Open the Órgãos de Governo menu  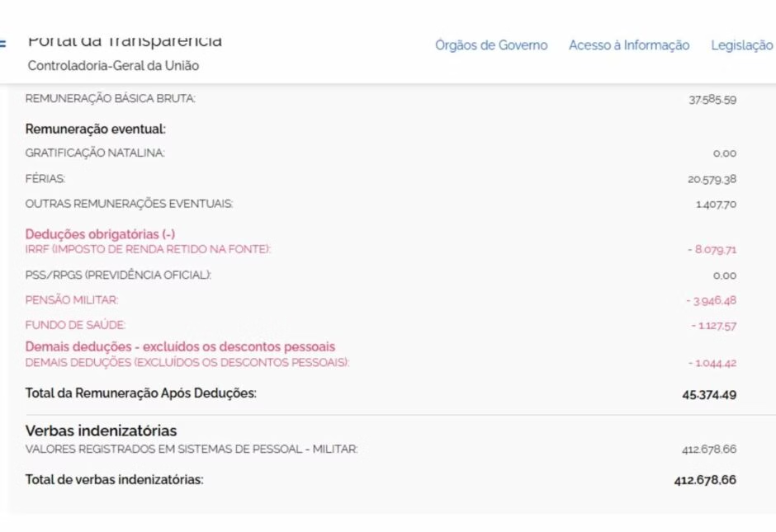pos(491,45)
